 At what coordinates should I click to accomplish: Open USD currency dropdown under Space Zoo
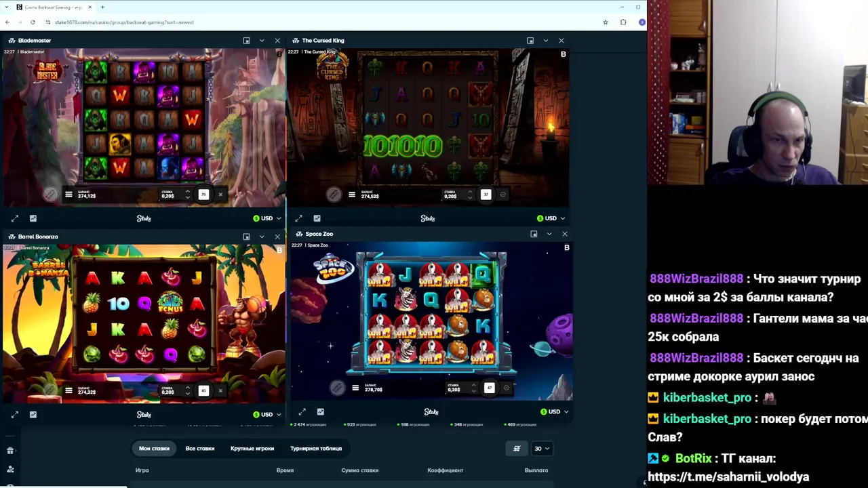554,411
